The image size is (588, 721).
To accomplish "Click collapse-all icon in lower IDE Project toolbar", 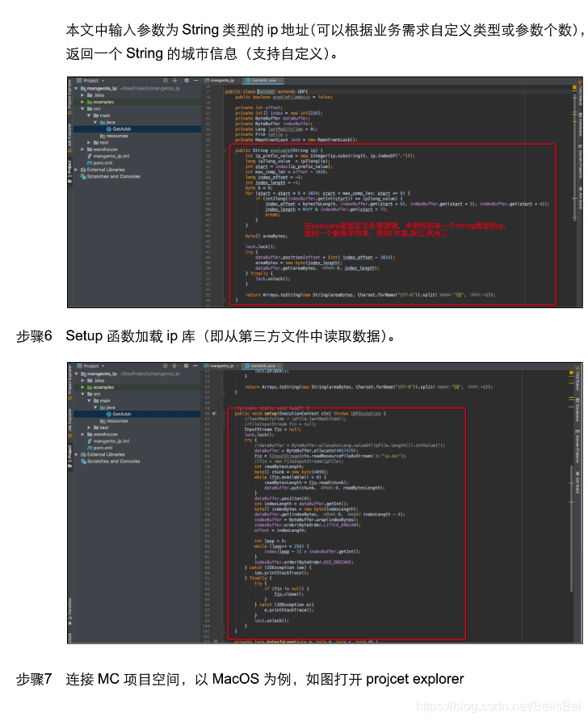I will [x=174, y=366].
